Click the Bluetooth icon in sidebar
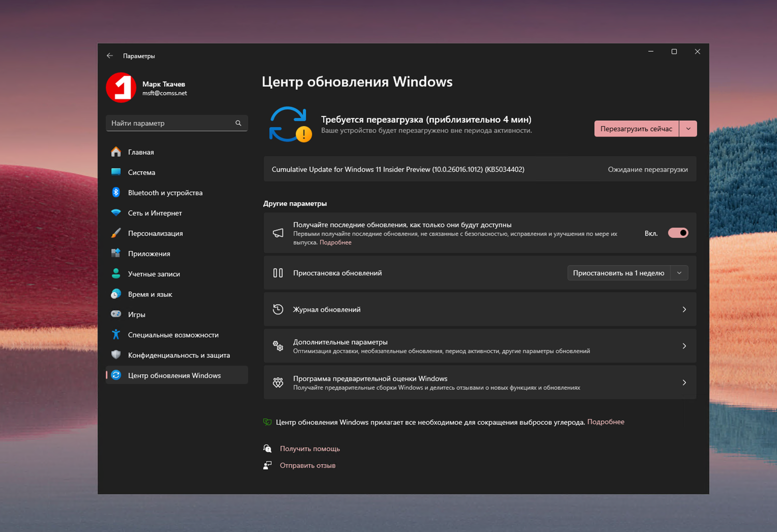Image resolution: width=777 pixels, height=532 pixels. pos(116,192)
